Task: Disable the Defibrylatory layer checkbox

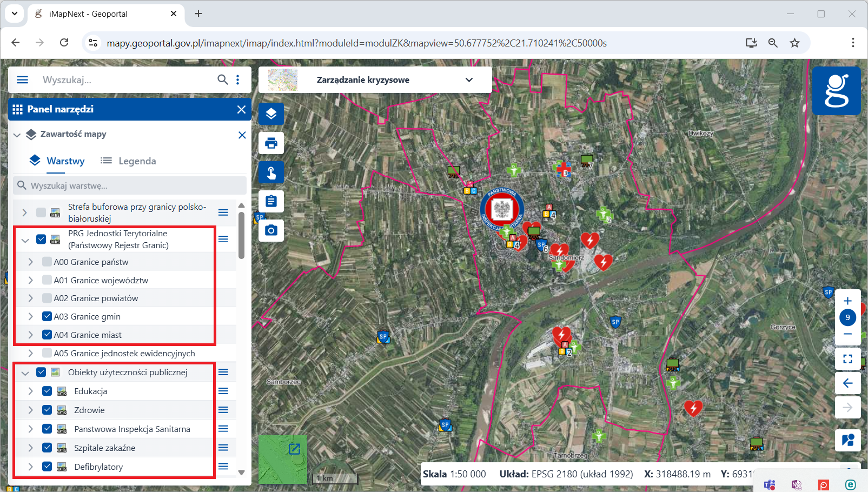Action: (x=47, y=467)
